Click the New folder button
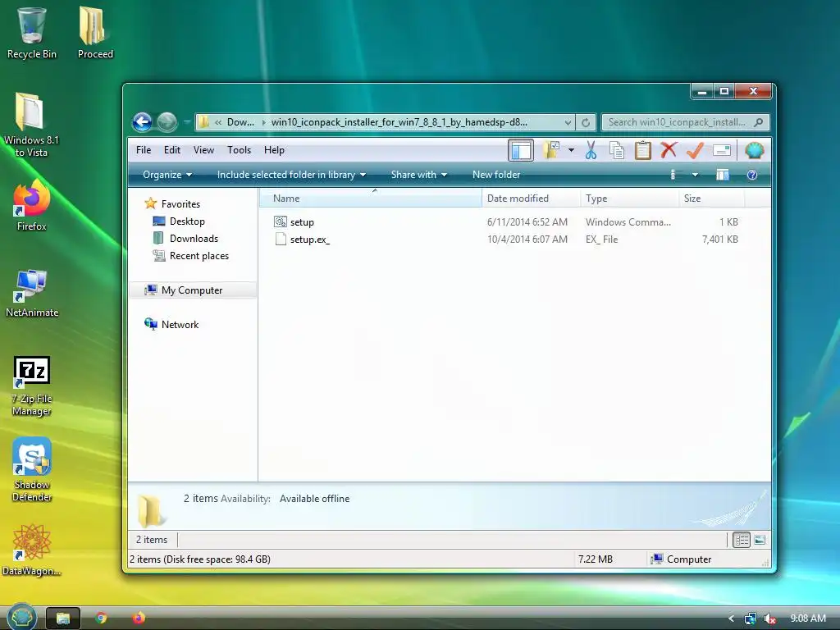This screenshot has height=630, width=840. click(x=496, y=175)
